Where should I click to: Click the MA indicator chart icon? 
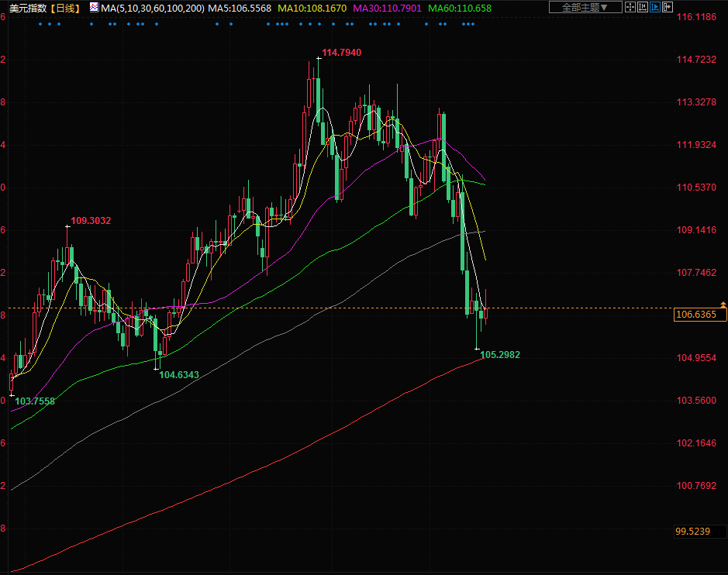(94, 7)
